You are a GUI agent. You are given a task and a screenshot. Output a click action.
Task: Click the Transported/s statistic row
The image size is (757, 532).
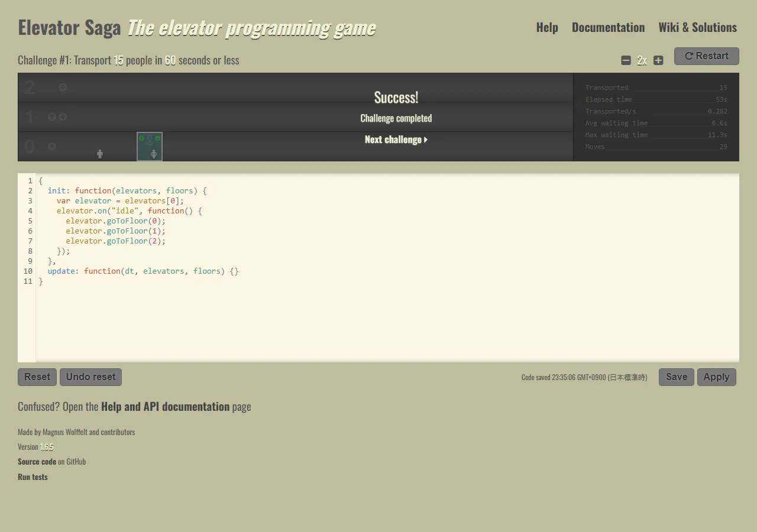pyautogui.click(x=656, y=111)
